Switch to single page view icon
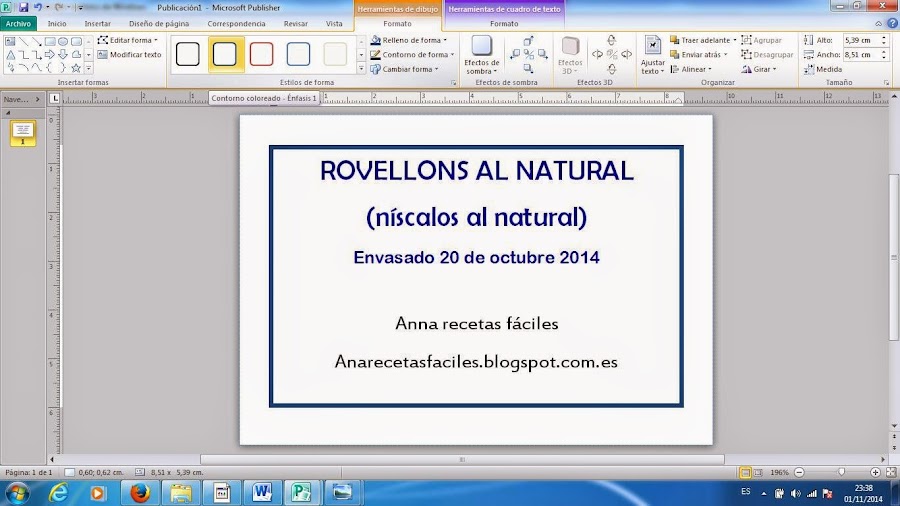Image resolution: width=900 pixels, height=506 pixels. coord(745,472)
